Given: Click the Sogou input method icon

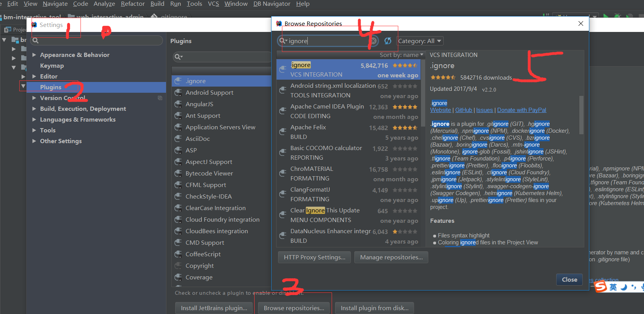Looking at the screenshot, I should coord(600,287).
